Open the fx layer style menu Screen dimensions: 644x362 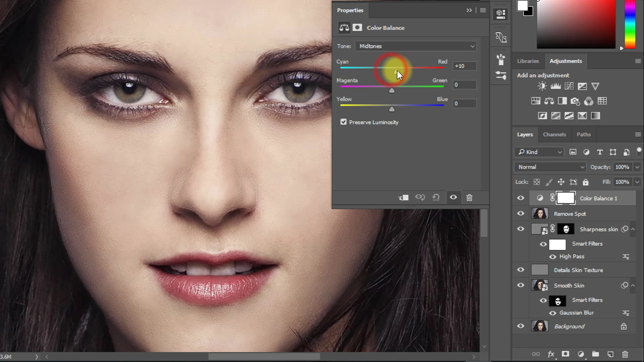pos(551,354)
